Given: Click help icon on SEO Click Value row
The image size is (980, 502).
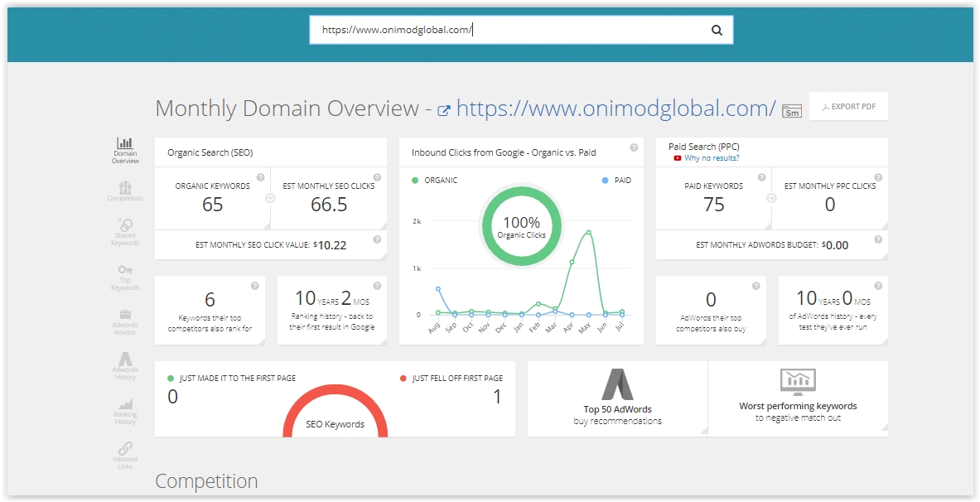Looking at the screenshot, I should click(377, 239).
